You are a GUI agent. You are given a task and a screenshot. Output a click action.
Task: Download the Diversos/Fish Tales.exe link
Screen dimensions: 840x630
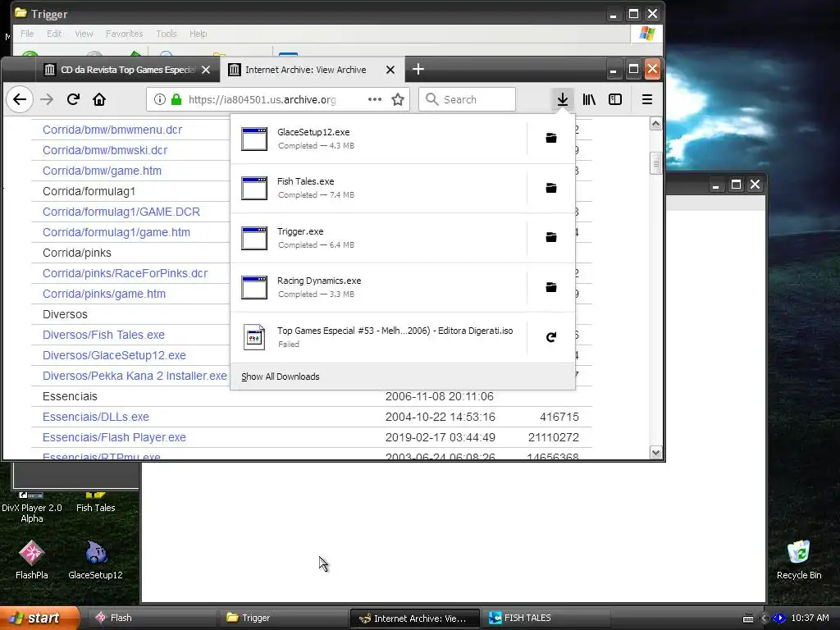tap(103, 335)
